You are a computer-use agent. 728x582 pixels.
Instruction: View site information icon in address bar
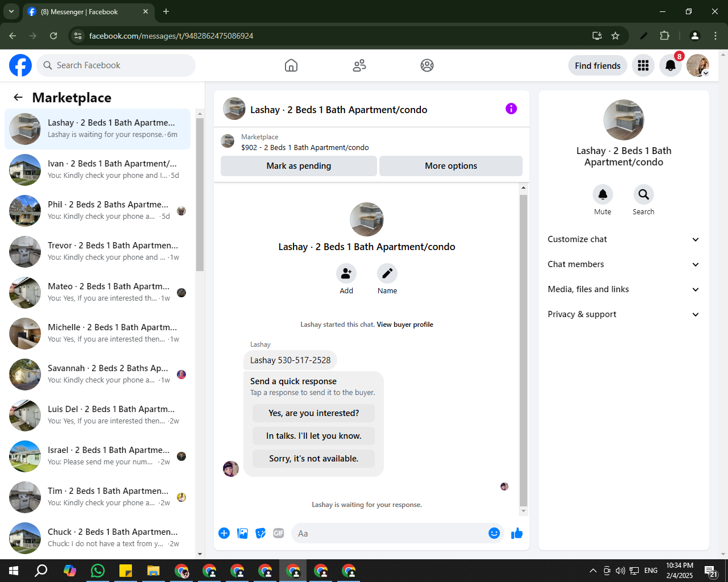pos(78,36)
